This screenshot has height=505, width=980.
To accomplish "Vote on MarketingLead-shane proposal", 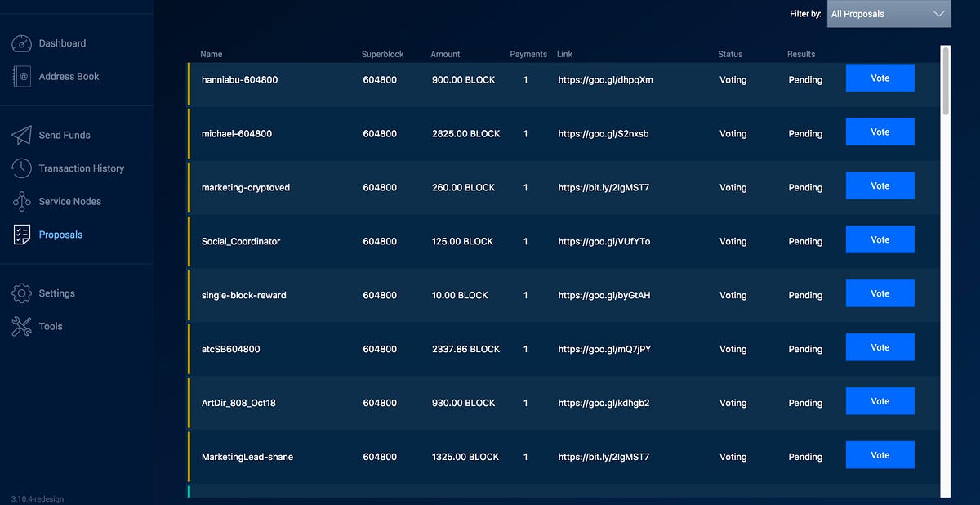I will pos(880,456).
